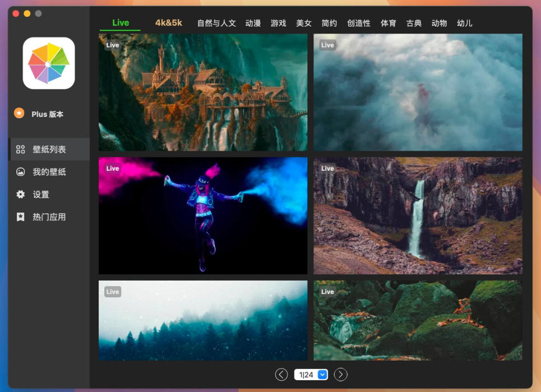Viewport: 541px width, 392px height.
Task: Click the colorful pinwheel app logo
Action: coord(49,63)
